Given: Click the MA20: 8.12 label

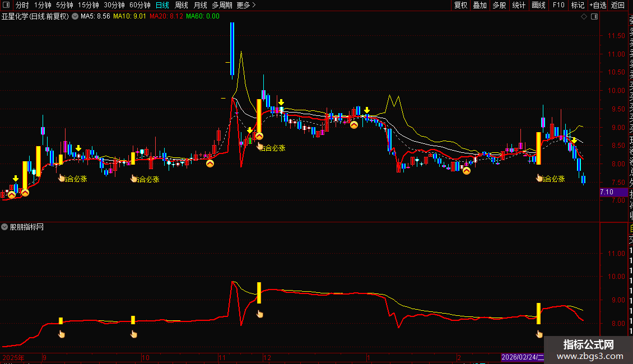Looking at the screenshot, I should (166, 17).
